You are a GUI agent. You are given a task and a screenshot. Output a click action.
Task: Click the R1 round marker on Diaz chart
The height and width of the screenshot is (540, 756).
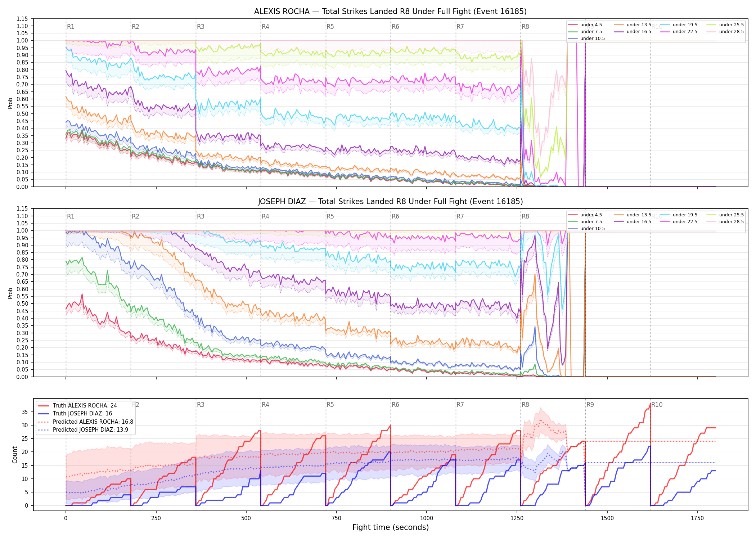(x=71, y=216)
